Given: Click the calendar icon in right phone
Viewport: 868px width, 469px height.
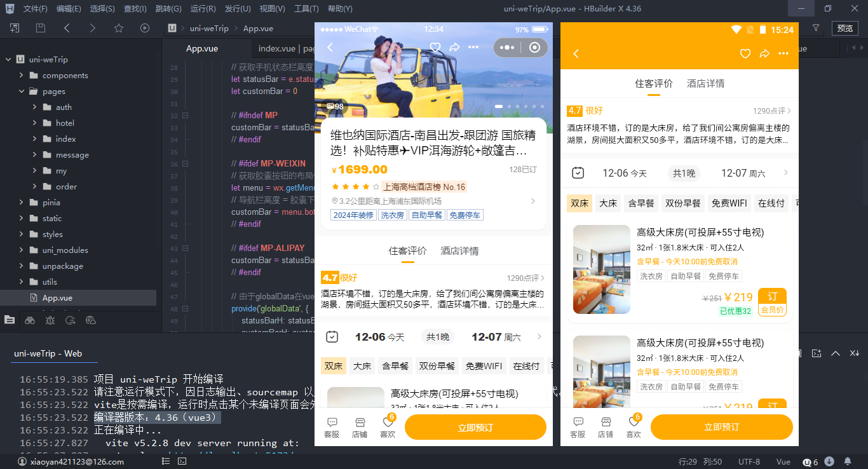Looking at the screenshot, I should 578,173.
